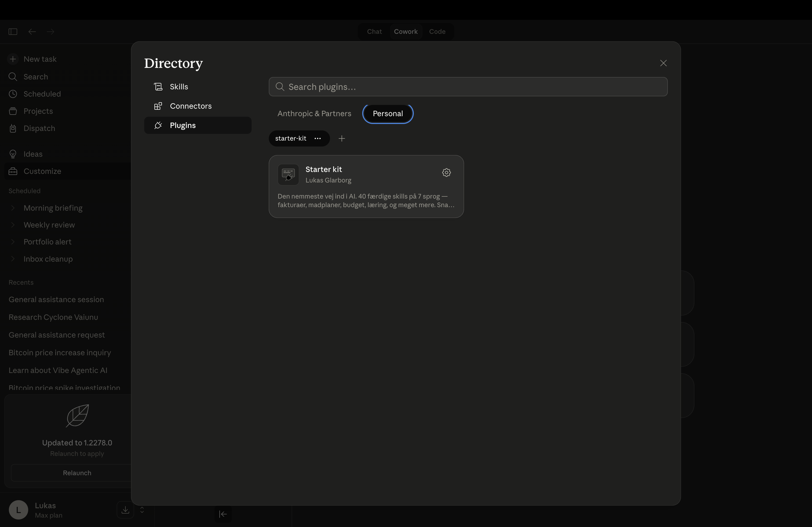Click the Relaunch button
The height and width of the screenshot is (527, 812).
tap(77, 473)
